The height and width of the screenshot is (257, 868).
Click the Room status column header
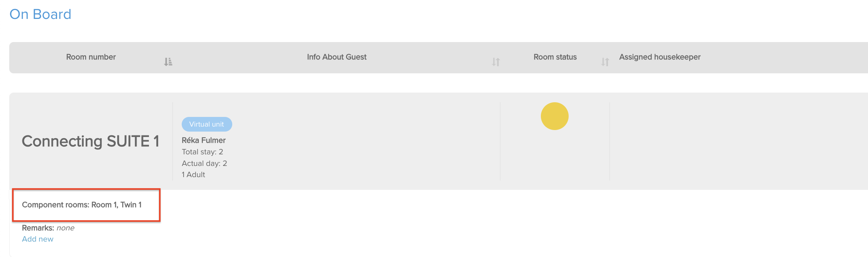click(555, 57)
